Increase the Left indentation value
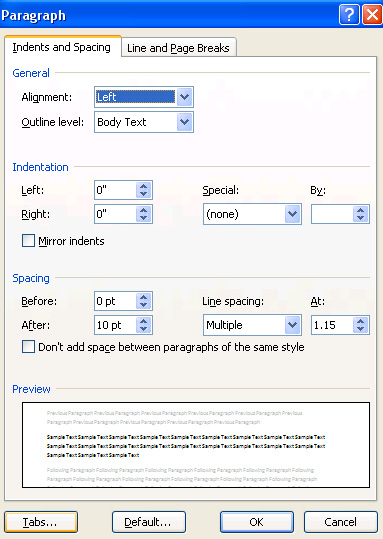Screen dimensions: 383x539 coord(144,186)
